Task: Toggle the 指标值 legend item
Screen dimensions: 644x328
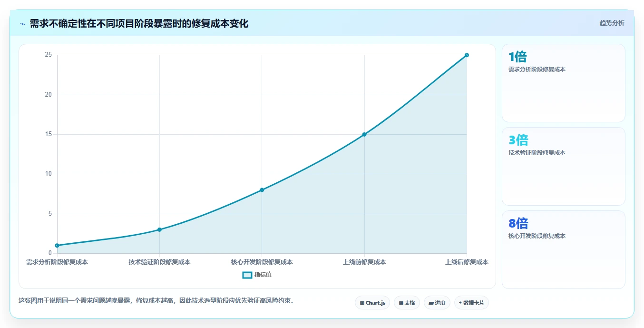Action: (257, 275)
